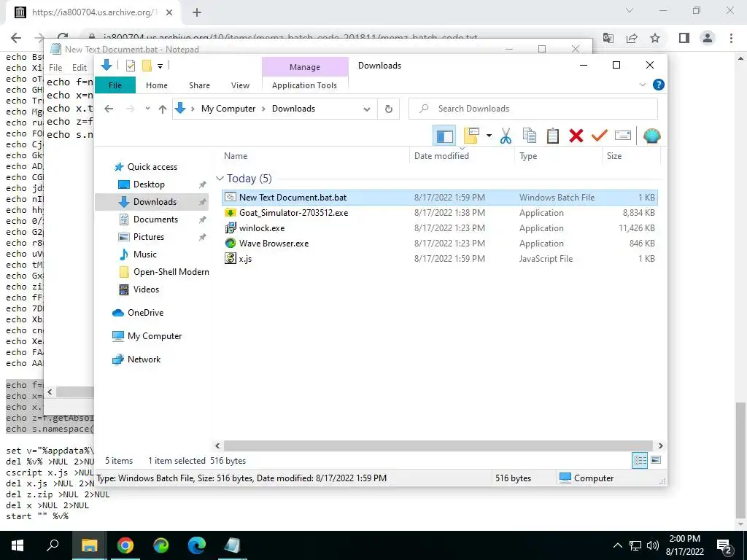
Task: Open the Customize Quick Access Toolbar dropdown
Action: click(x=160, y=66)
